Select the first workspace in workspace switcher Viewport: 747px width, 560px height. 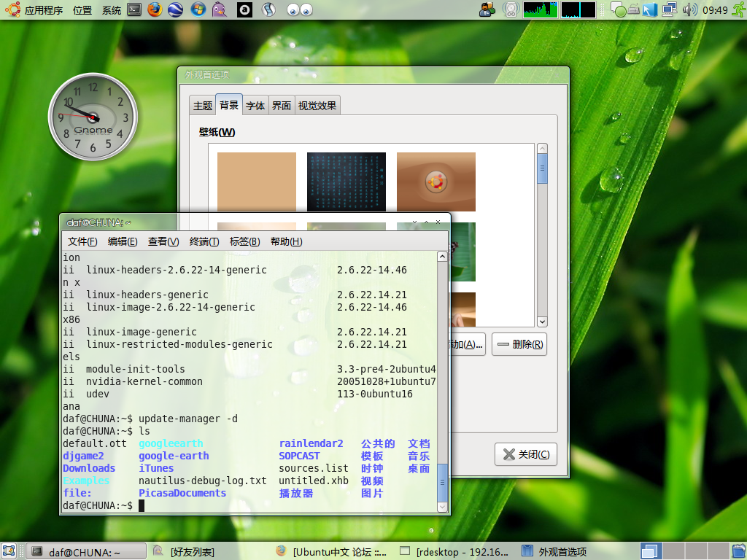[x=651, y=551]
